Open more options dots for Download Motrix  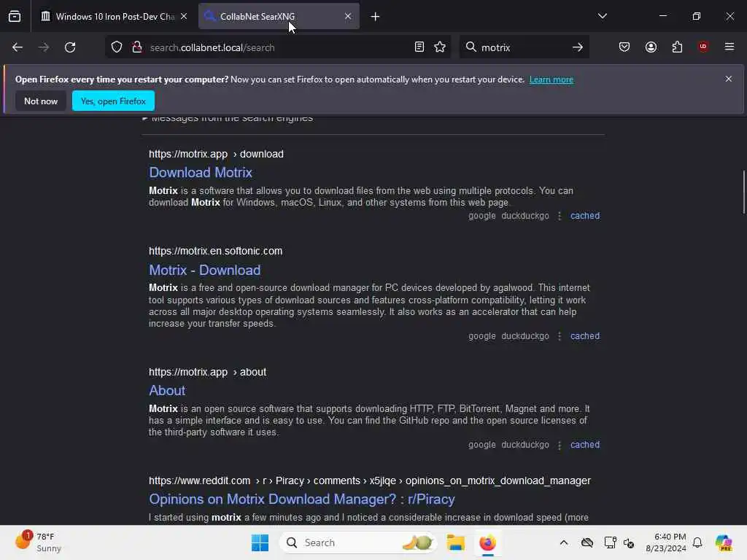click(560, 216)
